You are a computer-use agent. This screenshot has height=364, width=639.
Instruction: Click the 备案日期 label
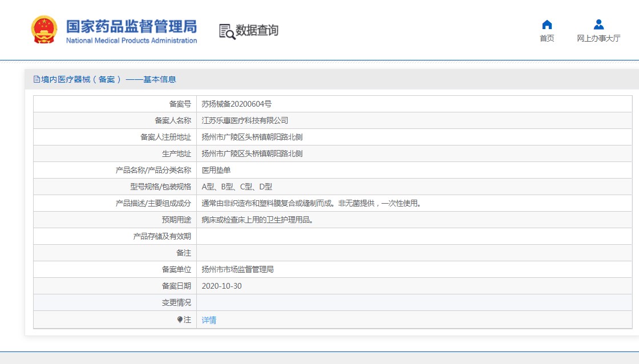pyautogui.click(x=176, y=286)
